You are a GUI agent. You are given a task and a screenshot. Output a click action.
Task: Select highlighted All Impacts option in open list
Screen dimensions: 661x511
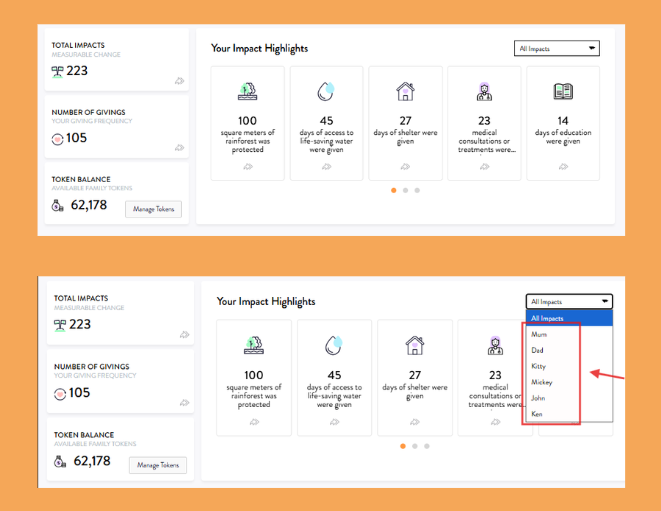coord(569,318)
